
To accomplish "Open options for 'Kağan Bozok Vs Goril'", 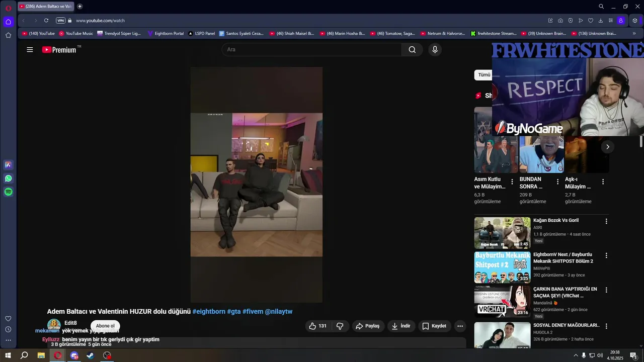I will tap(606, 221).
